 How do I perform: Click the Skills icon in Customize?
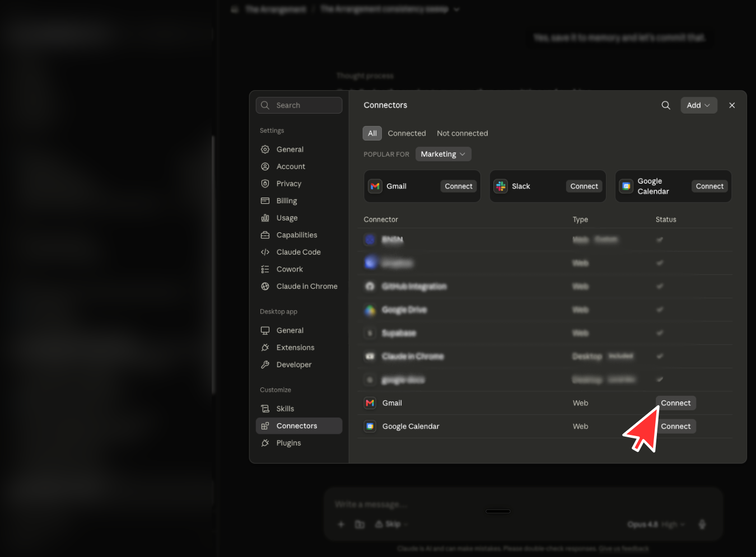tap(265, 409)
